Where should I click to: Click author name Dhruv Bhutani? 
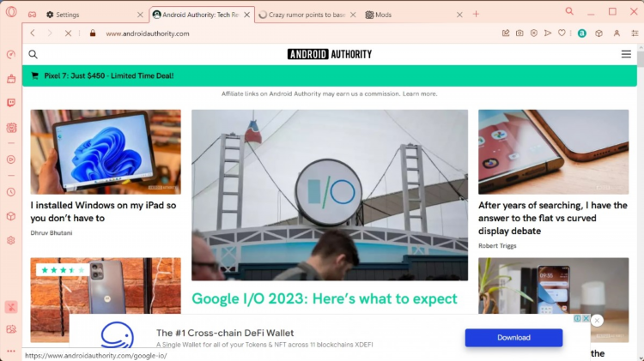pos(52,232)
